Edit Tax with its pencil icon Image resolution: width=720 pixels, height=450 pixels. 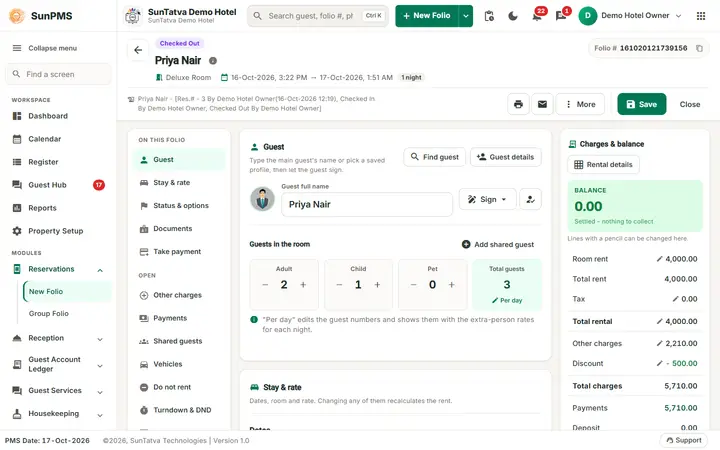click(675, 299)
